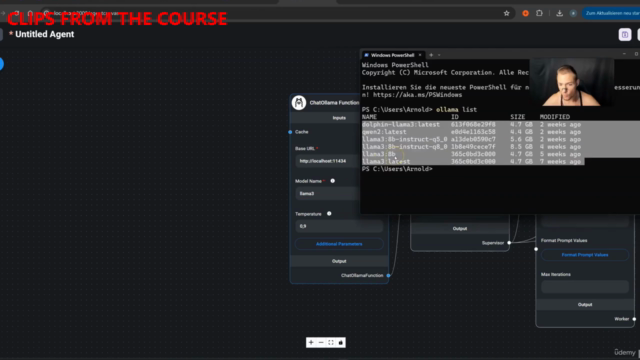Click the ChatOllamaFunction output connector dot

click(388, 276)
